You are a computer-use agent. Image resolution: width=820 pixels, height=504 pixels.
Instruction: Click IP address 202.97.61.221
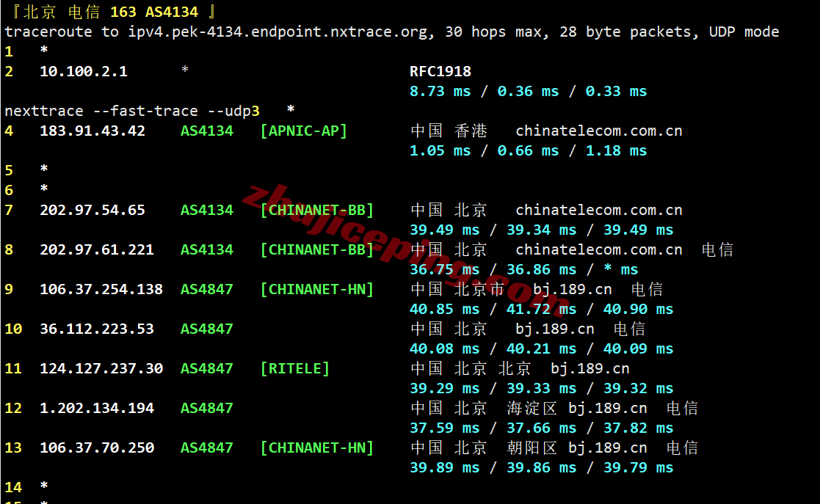pos(97,250)
